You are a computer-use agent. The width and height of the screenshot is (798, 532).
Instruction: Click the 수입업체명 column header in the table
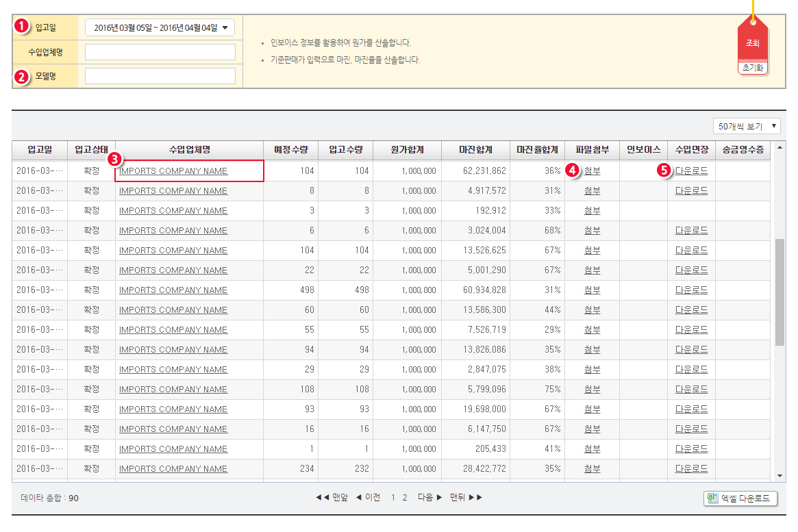(189, 149)
